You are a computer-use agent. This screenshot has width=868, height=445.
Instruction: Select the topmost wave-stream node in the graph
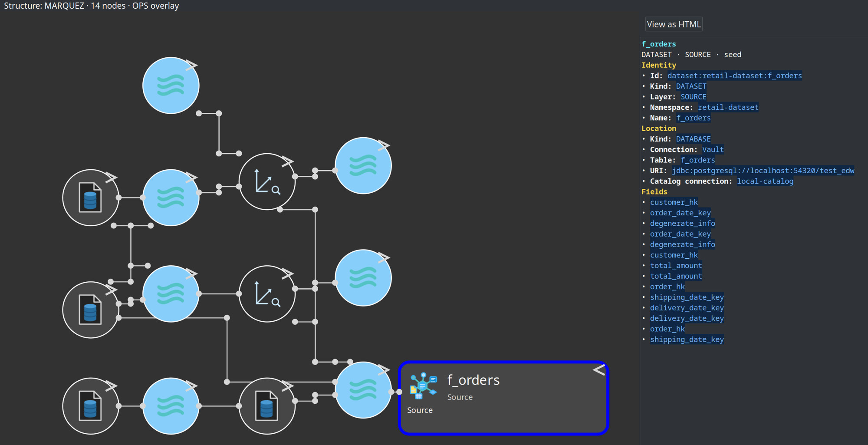click(171, 86)
